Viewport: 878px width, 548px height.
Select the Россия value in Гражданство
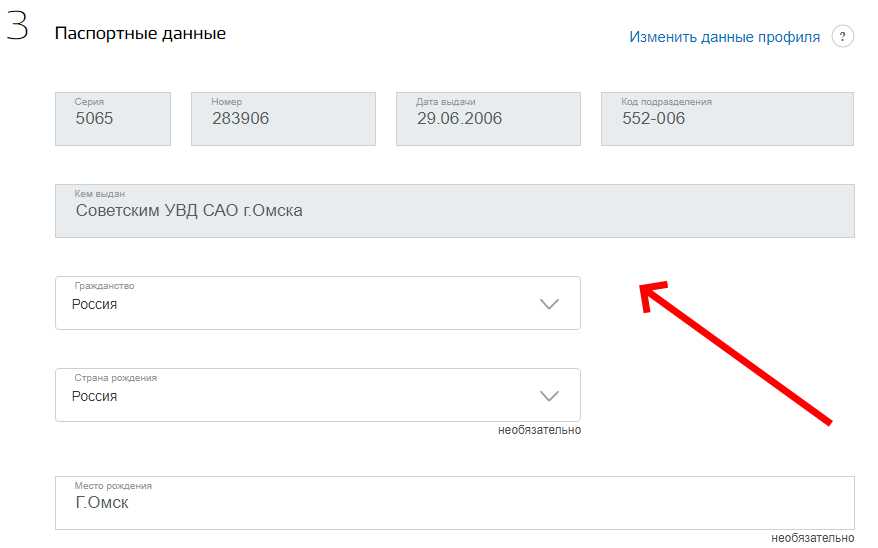pyautogui.click(x=95, y=305)
